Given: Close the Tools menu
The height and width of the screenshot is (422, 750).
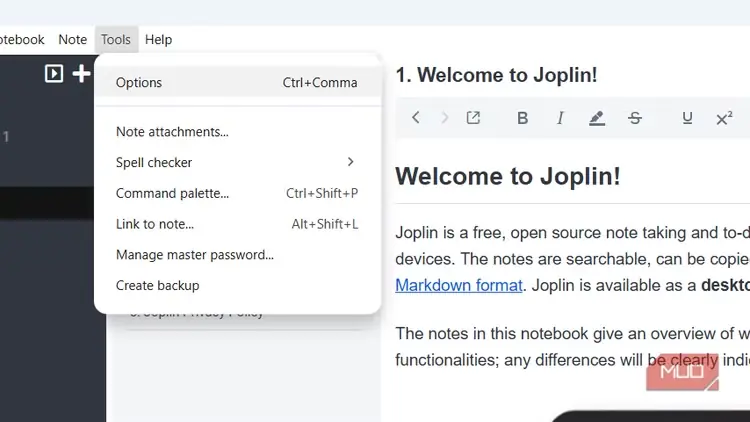Looking at the screenshot, I should click(116, 39).
